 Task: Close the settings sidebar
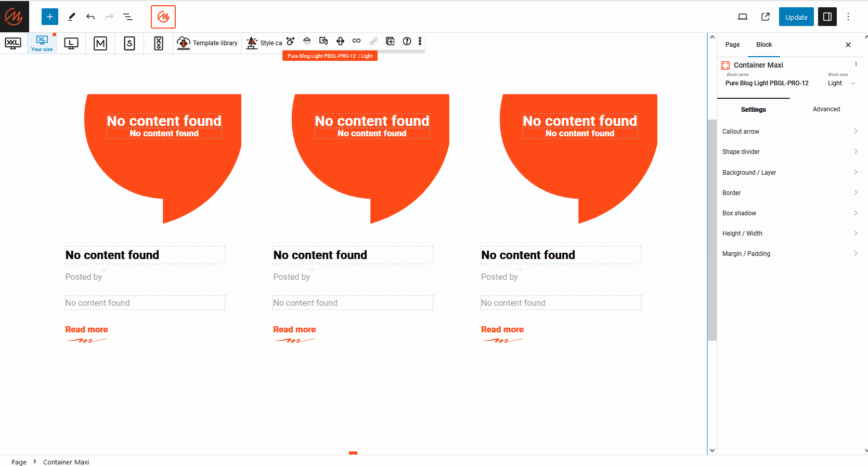848,45
